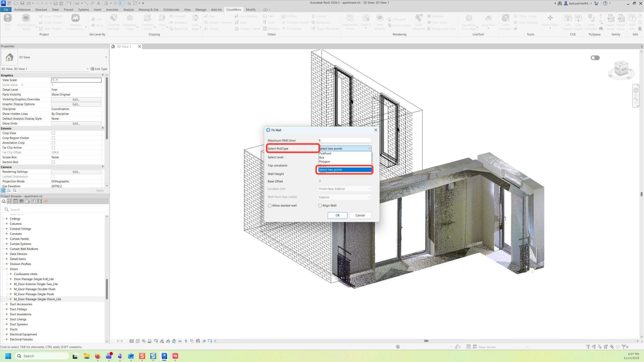Click the horizontal view scrollbar thumb
The width and height of the screenshot is (644, 362).
pyautogui.click(x=426, y=341)
